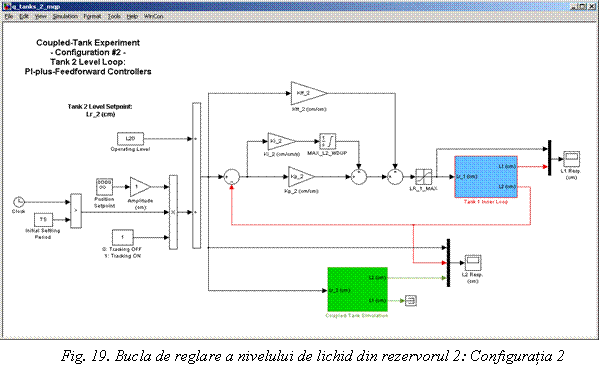Screen dimensions: 599x392
Task: Click the integrator block MAX_L2_WDUP
Action: (x=327, y=141)
